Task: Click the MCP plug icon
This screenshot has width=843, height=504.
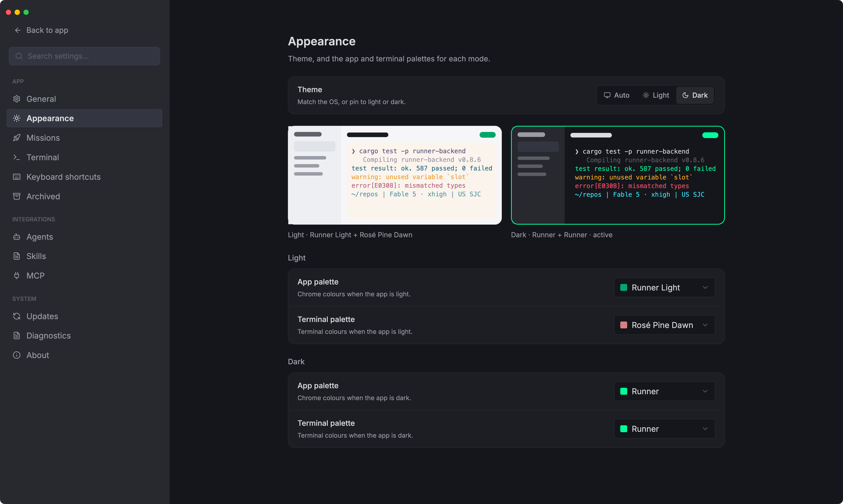Action: (x=17, y=275)
